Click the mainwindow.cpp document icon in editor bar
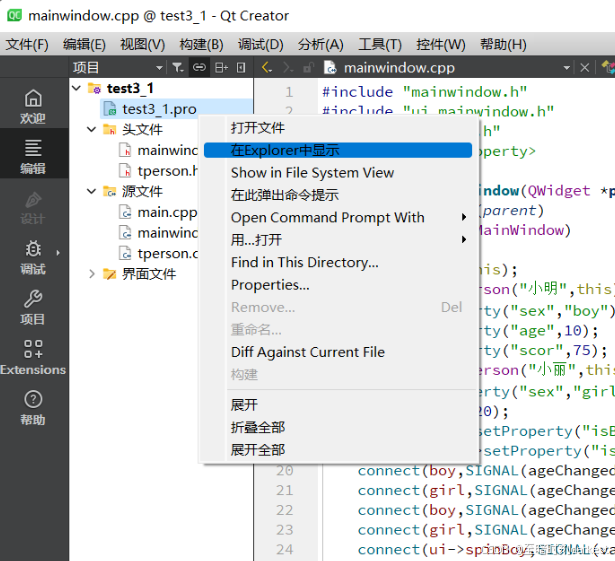The height and width of the screenshot is (561, 615). pos(330,68)
